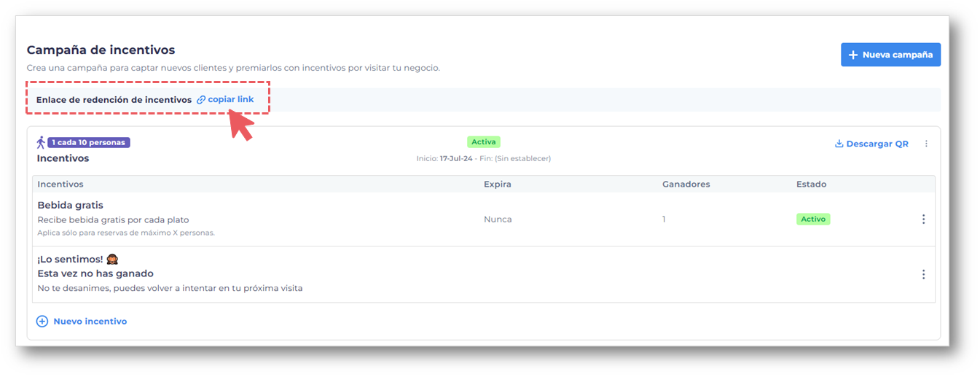Open the Bebida gratis row options menu
The width and height of the screenshot is (980, 377).
coord(923,219)
